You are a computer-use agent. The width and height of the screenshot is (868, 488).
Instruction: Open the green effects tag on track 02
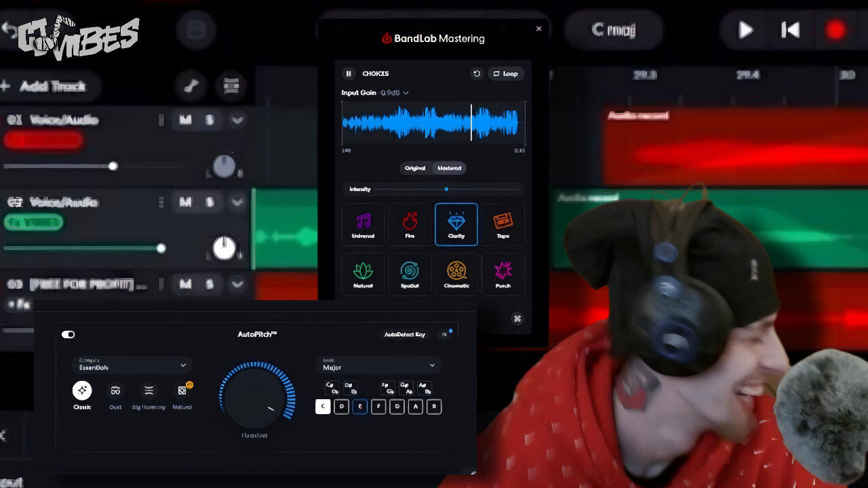tap(34, 222)
